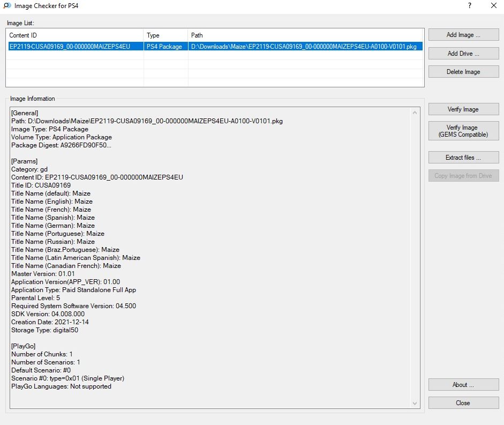
Task: Click 'SDK Version: 04.008.000' line
Action: click(48, 314)
